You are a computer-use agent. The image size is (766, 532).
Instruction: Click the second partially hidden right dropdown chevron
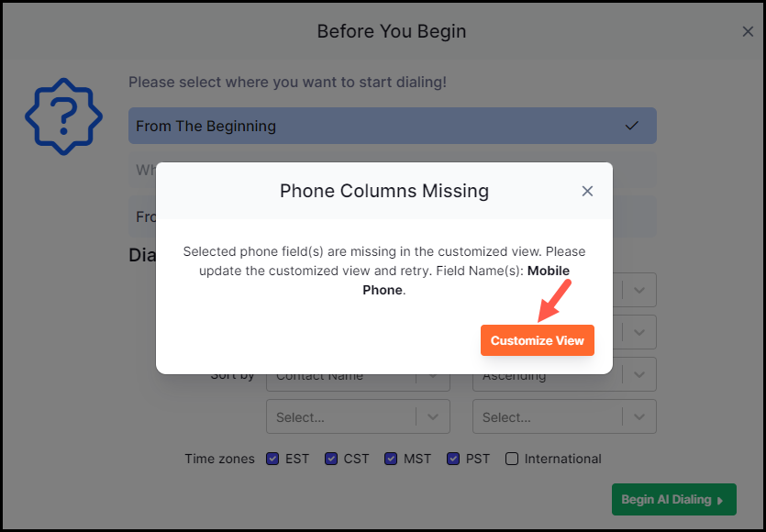(639, 333)
